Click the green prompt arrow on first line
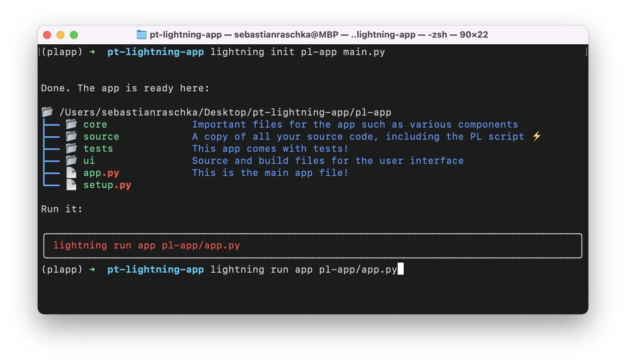This screenshot has width=626, height=364. (92, 52)
